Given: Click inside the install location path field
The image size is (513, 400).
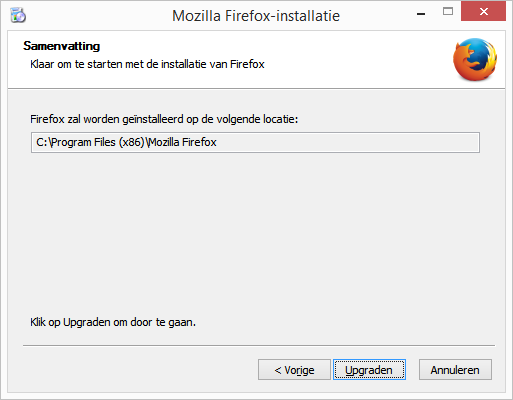Looking at the screenshot, I should [x=255, y=142].
